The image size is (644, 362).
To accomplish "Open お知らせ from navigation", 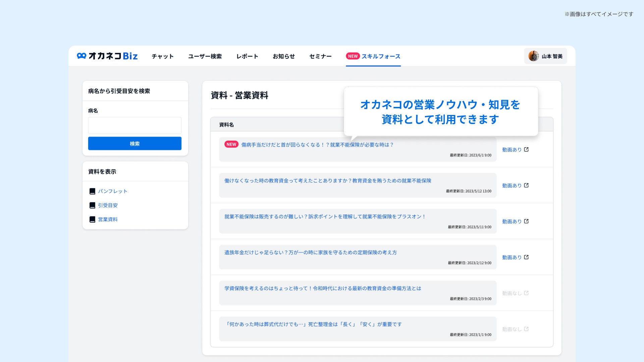I will point(284,56).
